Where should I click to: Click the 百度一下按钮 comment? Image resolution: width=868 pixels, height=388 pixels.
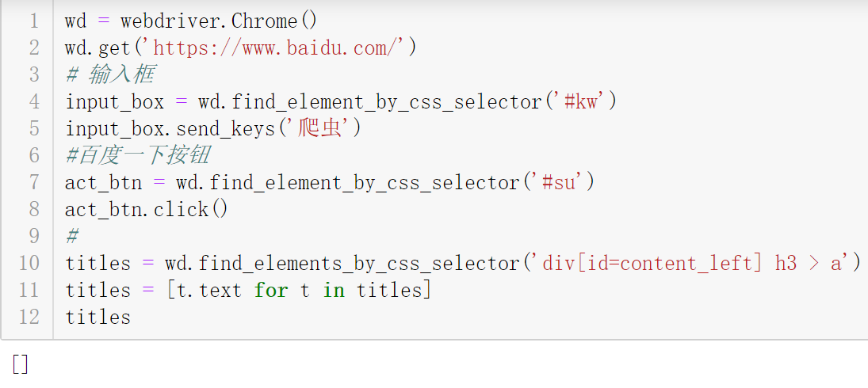136,156
